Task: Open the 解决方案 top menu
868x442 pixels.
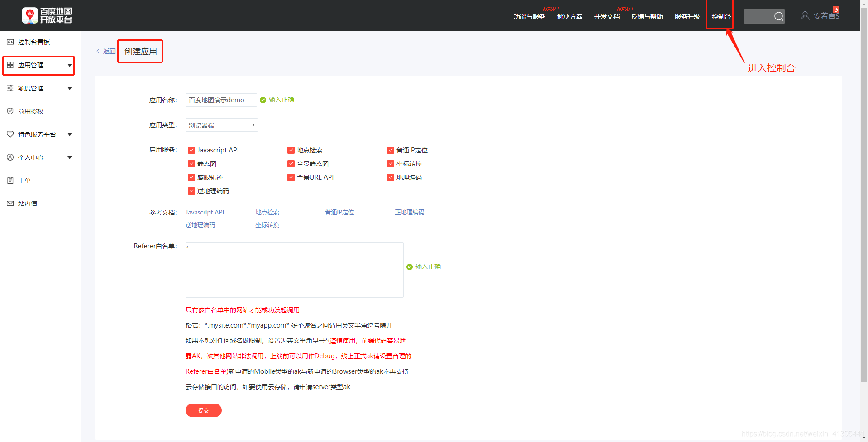Action: tap(569, 17)
